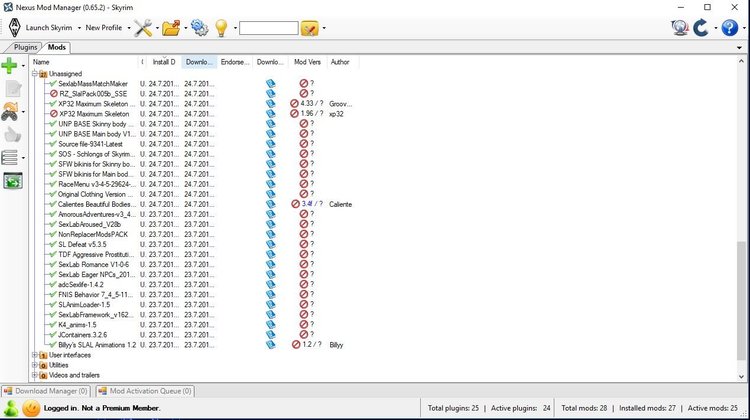Image resolution: width=750 pixels, height=420 pixels.
Task: Toggle the Calientes Beautiful Bodies checkmark
Action: [53, 204]
